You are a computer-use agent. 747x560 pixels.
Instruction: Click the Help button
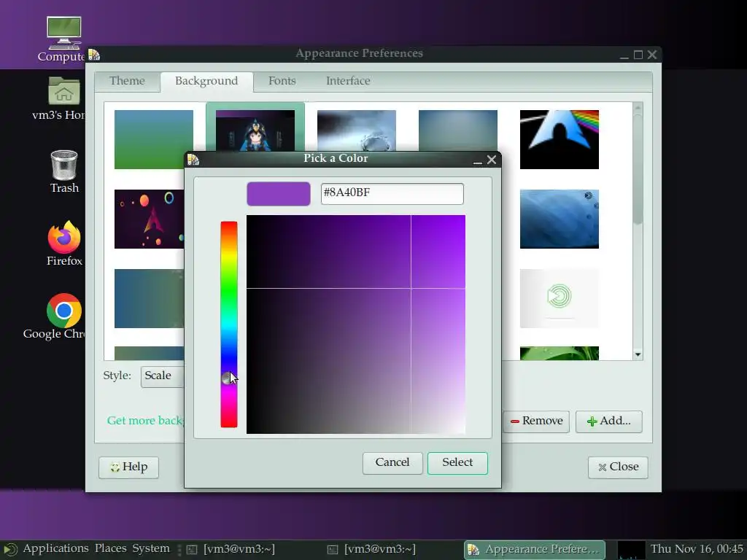[128, 467]
